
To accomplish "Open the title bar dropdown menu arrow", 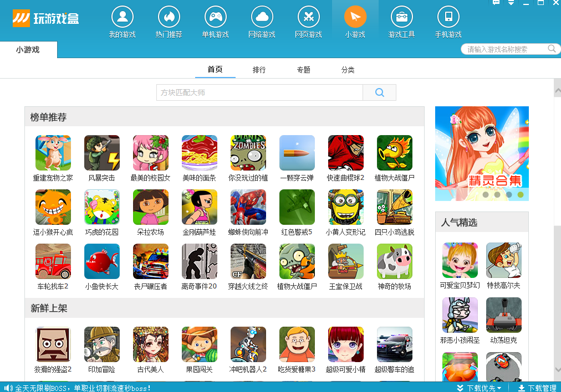I will pyautogui.click(x=511, y=3).
